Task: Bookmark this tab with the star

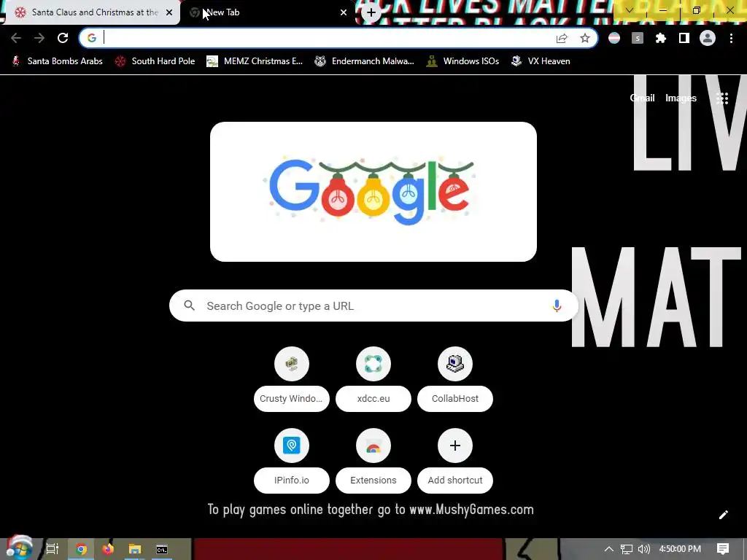Action: [x=585, y=38]
